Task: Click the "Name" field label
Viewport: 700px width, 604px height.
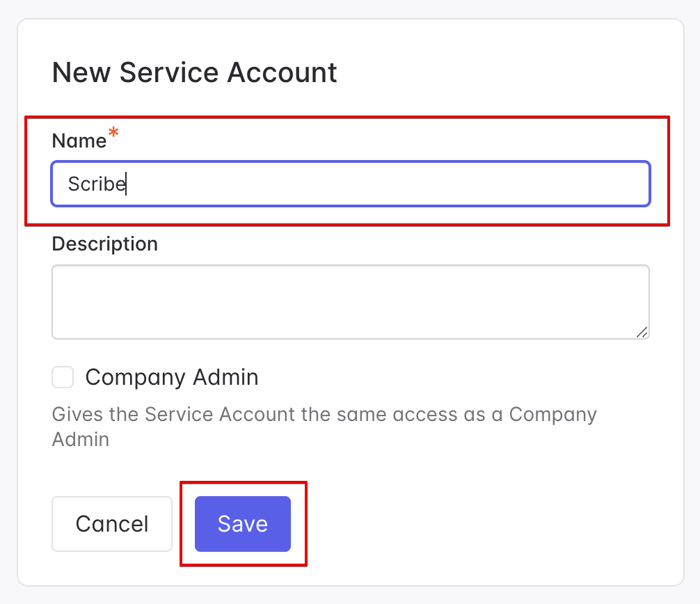Action: coord(79,141)
